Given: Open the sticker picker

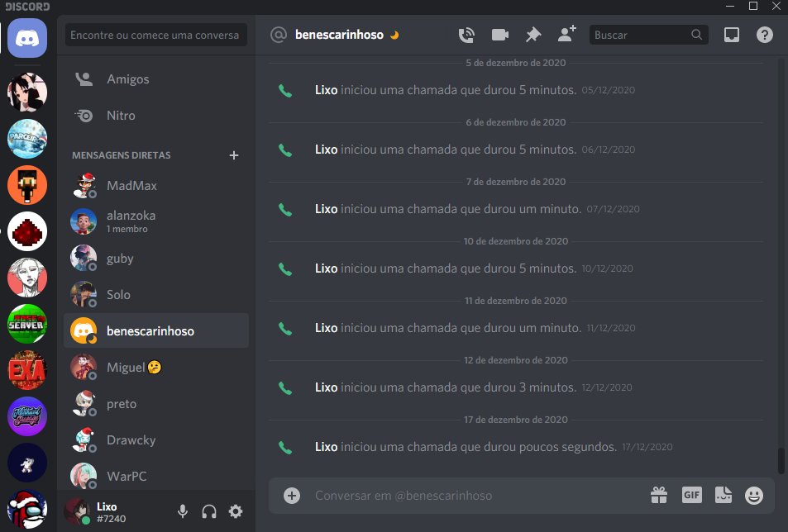Looking at the screenshot, I should tap(724, 495).
